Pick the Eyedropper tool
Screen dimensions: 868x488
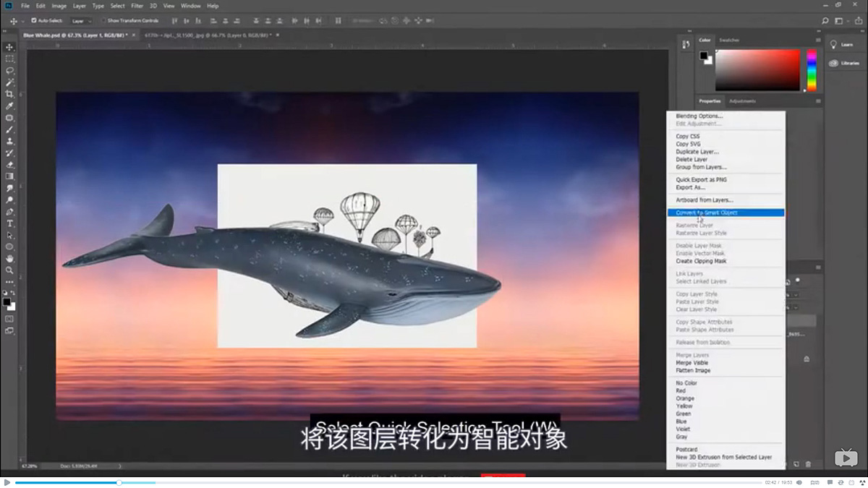tap(9, 105)
